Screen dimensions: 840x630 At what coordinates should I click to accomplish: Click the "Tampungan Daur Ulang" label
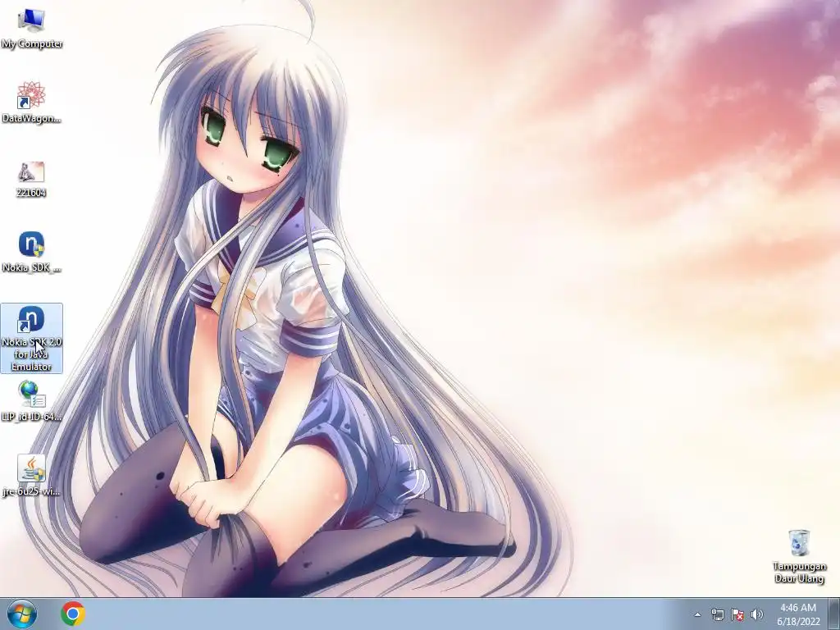point(799,573)
